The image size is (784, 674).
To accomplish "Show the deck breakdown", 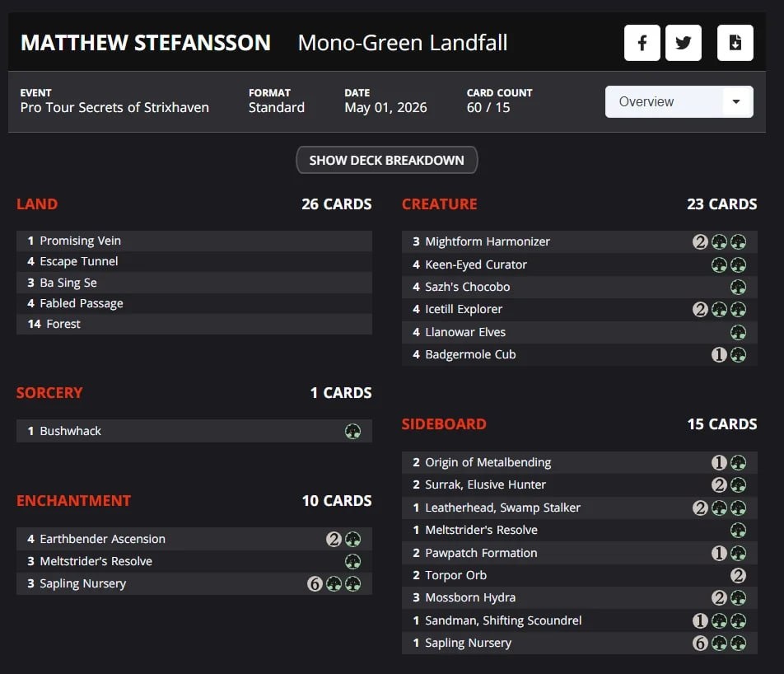I will coord(386,160).
